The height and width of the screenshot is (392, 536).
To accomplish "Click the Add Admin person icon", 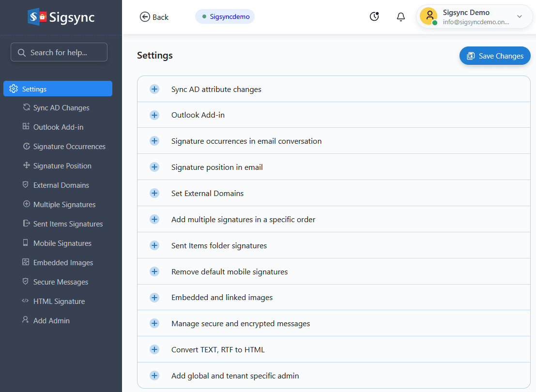I will click(x=26, y=320).
